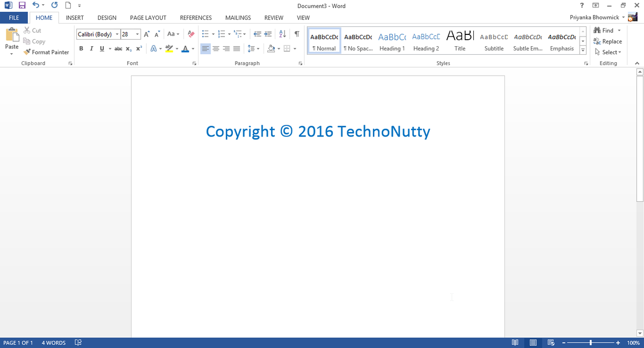Apply the Title style
This screenshot has height=348, width=644.
[x=460, y=41]
